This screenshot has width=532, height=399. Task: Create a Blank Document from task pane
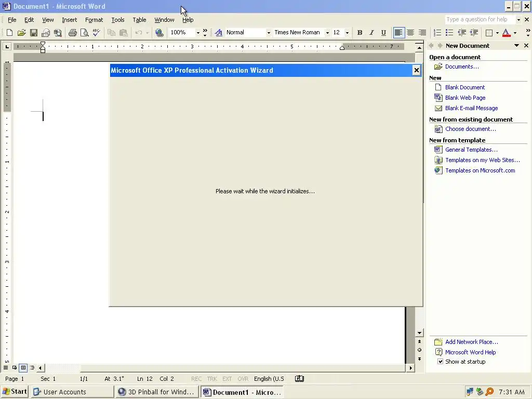(465, 87)
